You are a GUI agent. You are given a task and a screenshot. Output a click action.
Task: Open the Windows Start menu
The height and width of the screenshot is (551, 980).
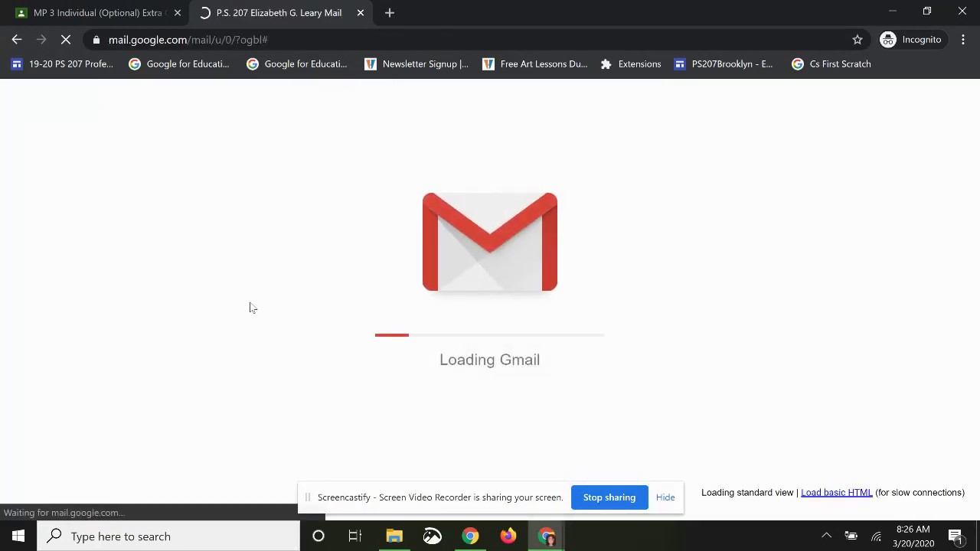tap(18, 536)
